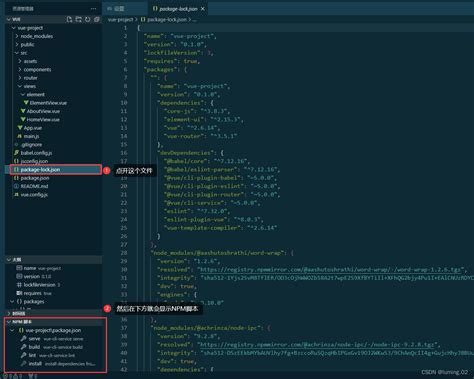
Task: Collapse the src folder
Action: pyautogui.click(x=17, y=53)
